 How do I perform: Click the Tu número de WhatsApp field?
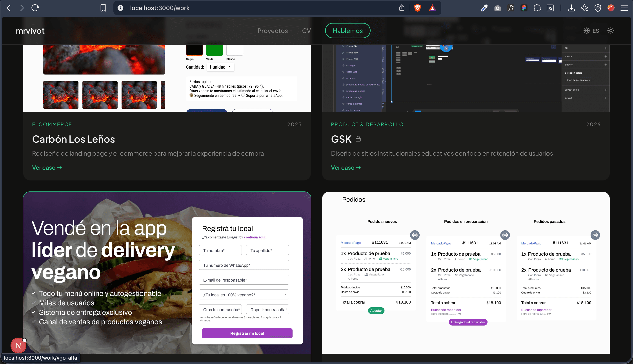[x=244, y=265]
